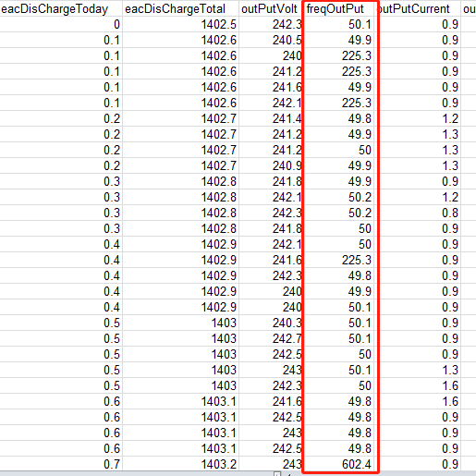Select the first-row eacDisChargeToday cell showing 0

click(61, 24)
